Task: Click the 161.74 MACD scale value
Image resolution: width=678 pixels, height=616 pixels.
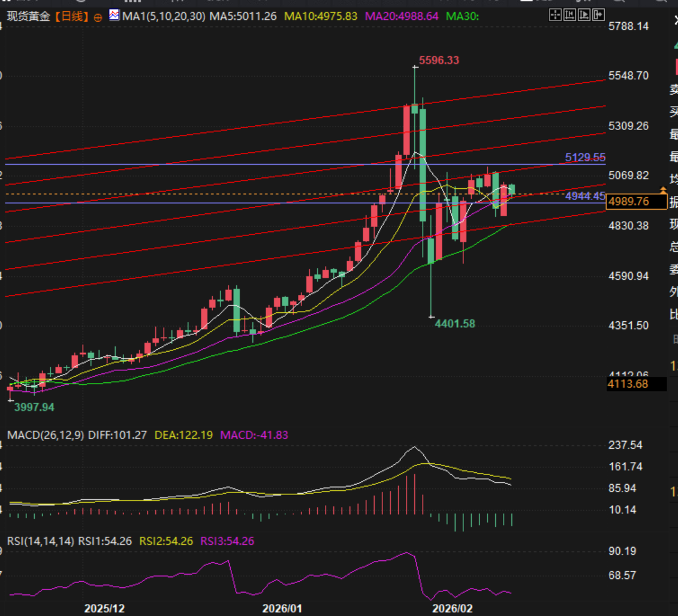Action: (x=625, y=466)
